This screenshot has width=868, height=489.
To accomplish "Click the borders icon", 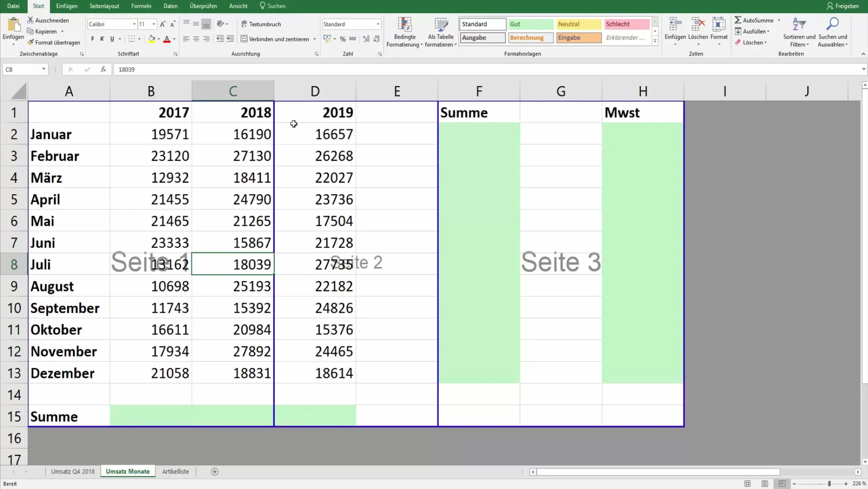I will point(132,39).
